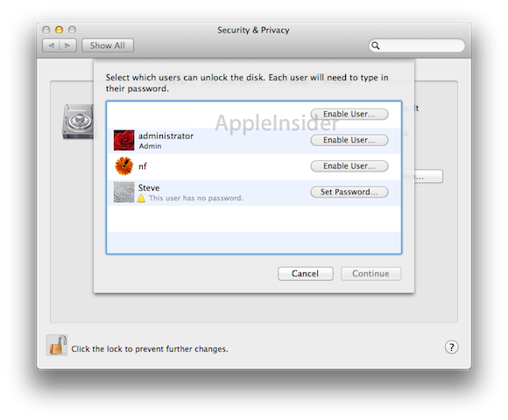
Task: Click Steve's gray sand avatar picture
Action: 123,192
